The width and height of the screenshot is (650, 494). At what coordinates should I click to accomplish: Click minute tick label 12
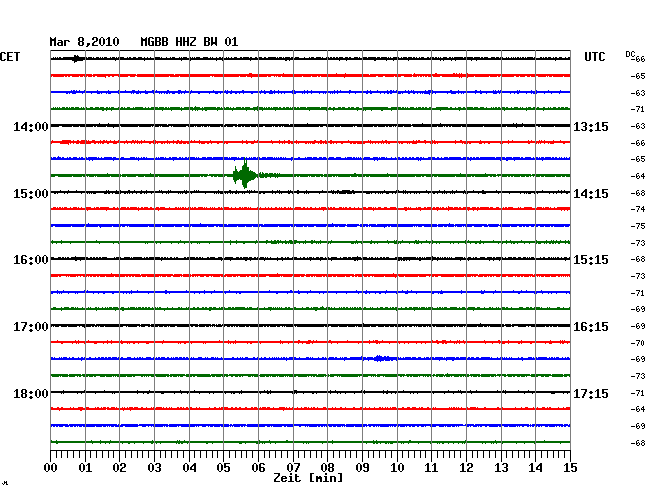(x=466, y=468)
